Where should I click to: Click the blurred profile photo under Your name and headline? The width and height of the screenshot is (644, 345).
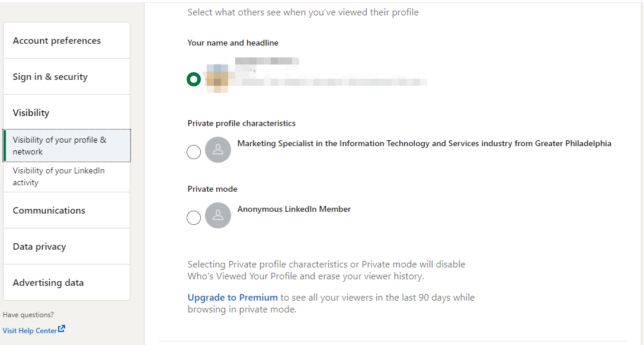(217, 78)
